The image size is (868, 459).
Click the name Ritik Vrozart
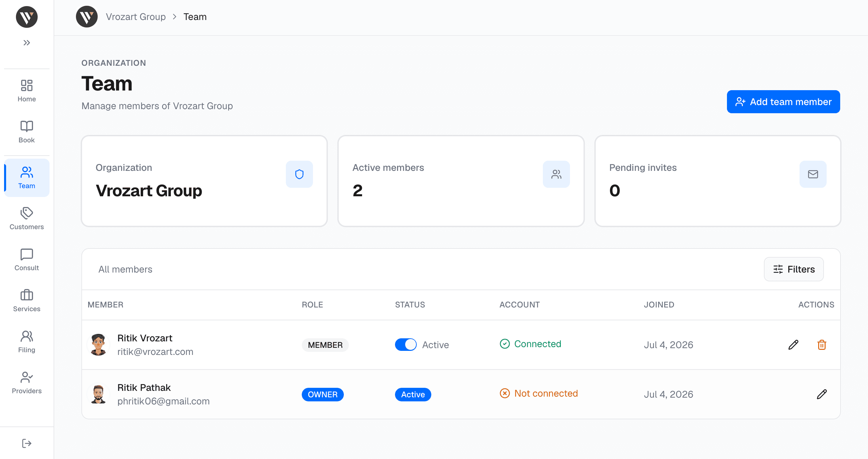tap(145, 338)
